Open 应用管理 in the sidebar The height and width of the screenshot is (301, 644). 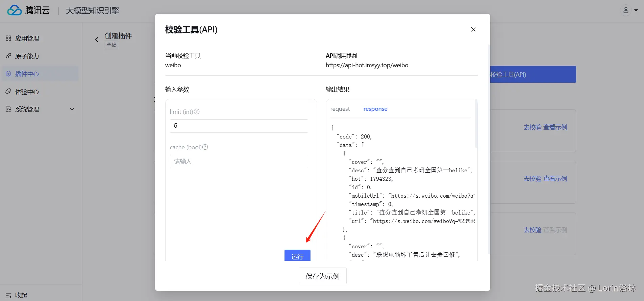click(x=27, y=39)
